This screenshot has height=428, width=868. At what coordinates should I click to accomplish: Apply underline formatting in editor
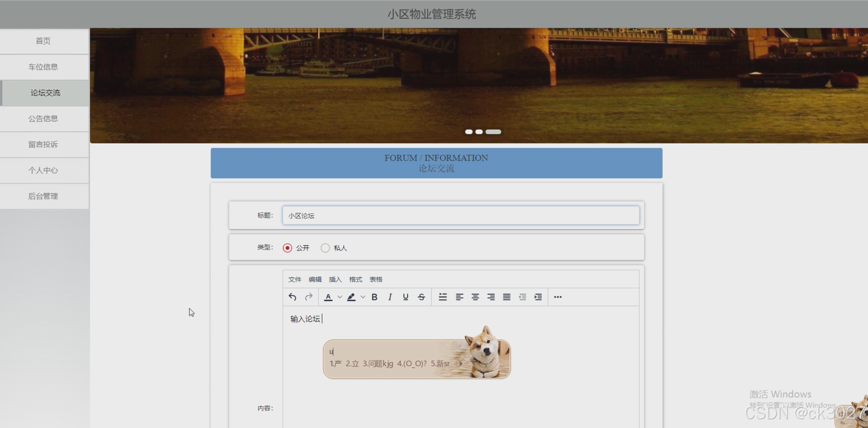(405, 297)
